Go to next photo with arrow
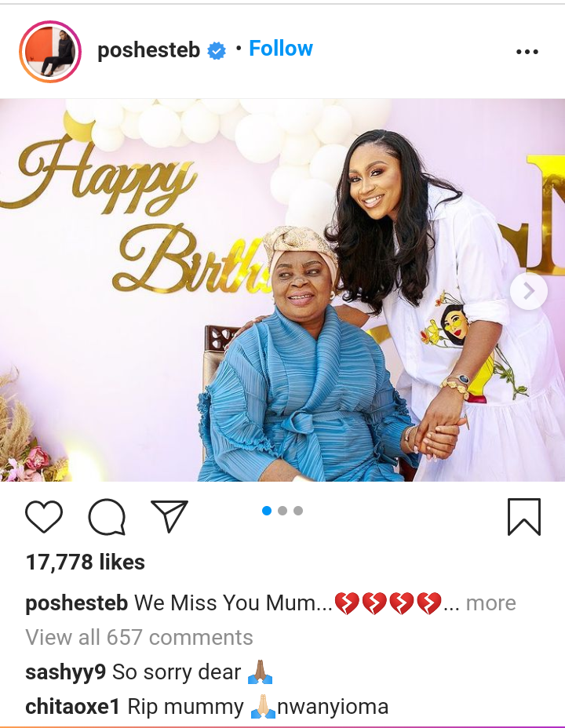The image size is (565, 728). pos(529,291)
